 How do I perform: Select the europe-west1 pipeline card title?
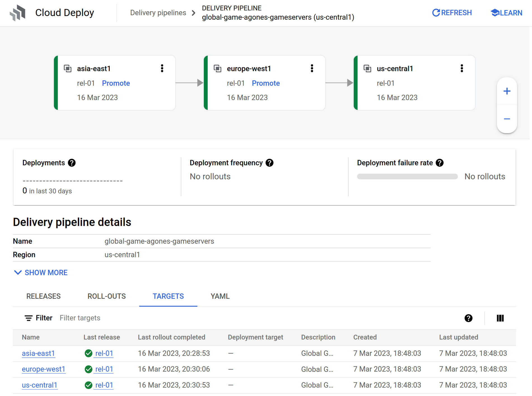click(249, 69)
